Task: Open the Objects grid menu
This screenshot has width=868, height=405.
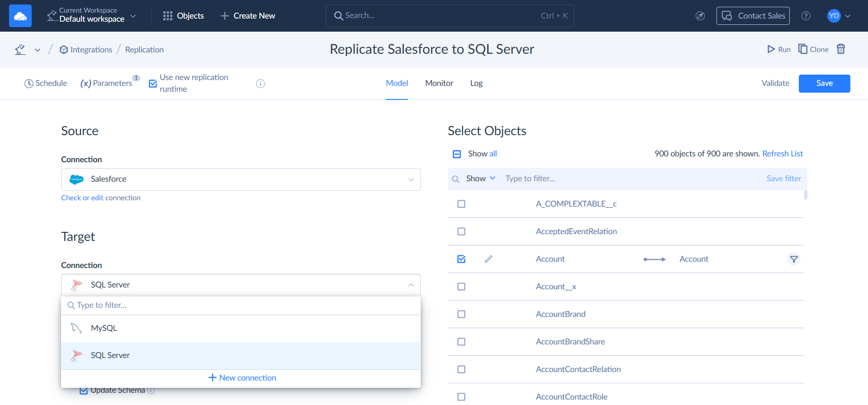Action: coord(183,16)
